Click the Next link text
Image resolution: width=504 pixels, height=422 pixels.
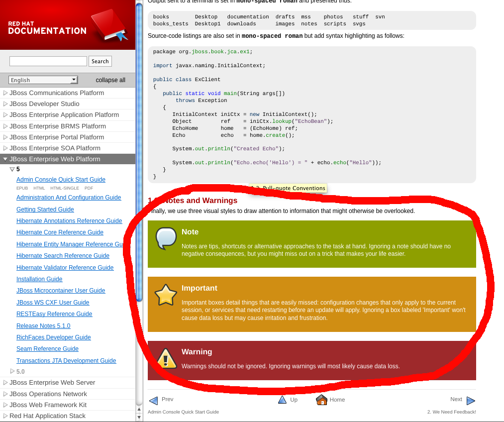(456, 399)
